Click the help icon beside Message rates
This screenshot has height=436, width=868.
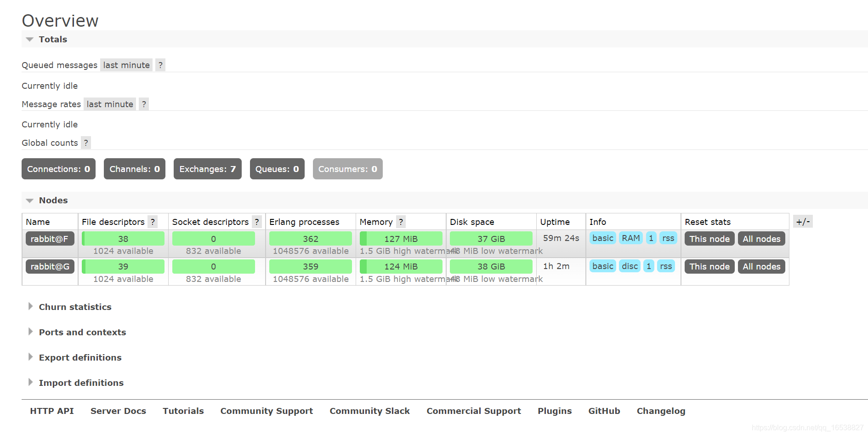(143, 104)
